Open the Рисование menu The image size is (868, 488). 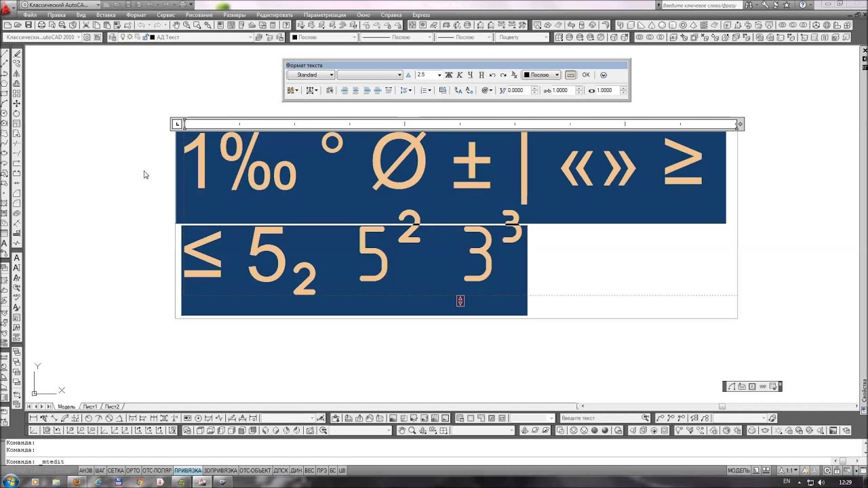[x=199, y=15]
